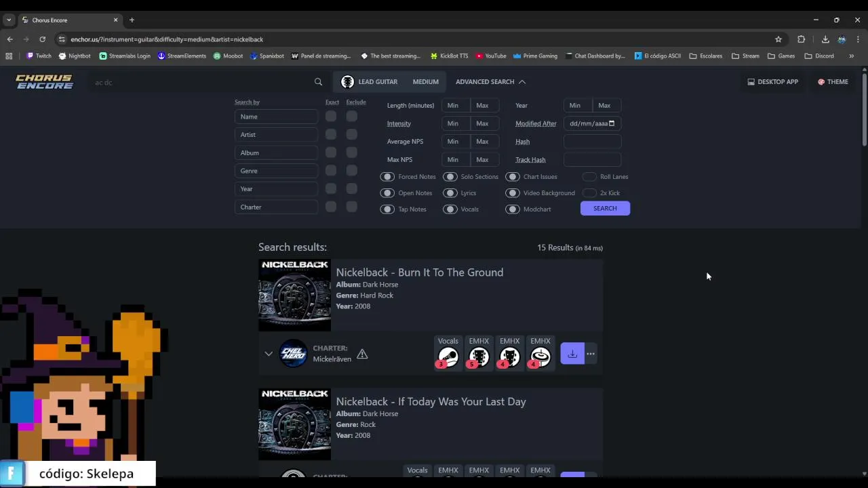Viewport: 868px width, 488px height.
Task: Open the Chrome menu three dots
Action: click(858, 39)
